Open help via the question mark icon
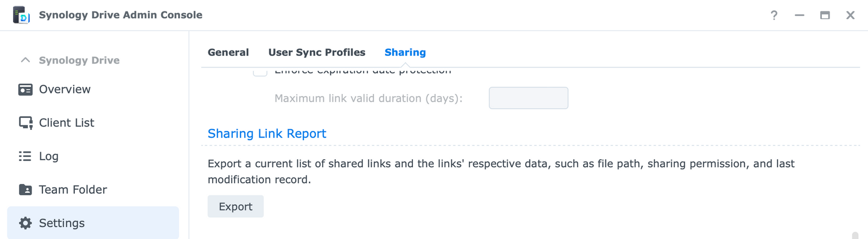The image size is (868, 239). (x=774, y=15)
